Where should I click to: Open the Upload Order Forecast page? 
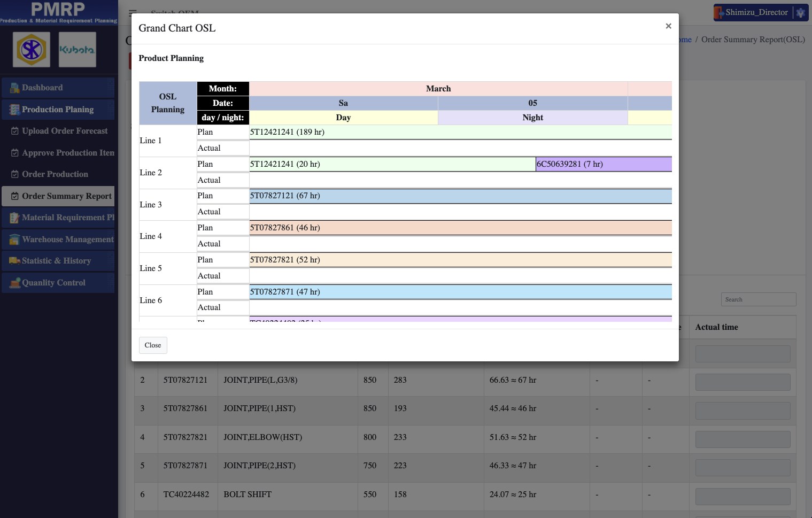(x=64, y=131)
